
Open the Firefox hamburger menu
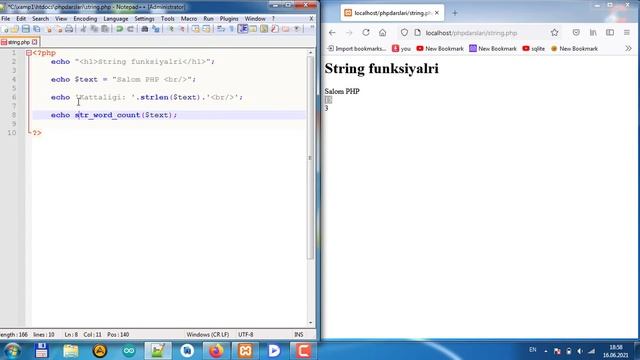[627, 33]
